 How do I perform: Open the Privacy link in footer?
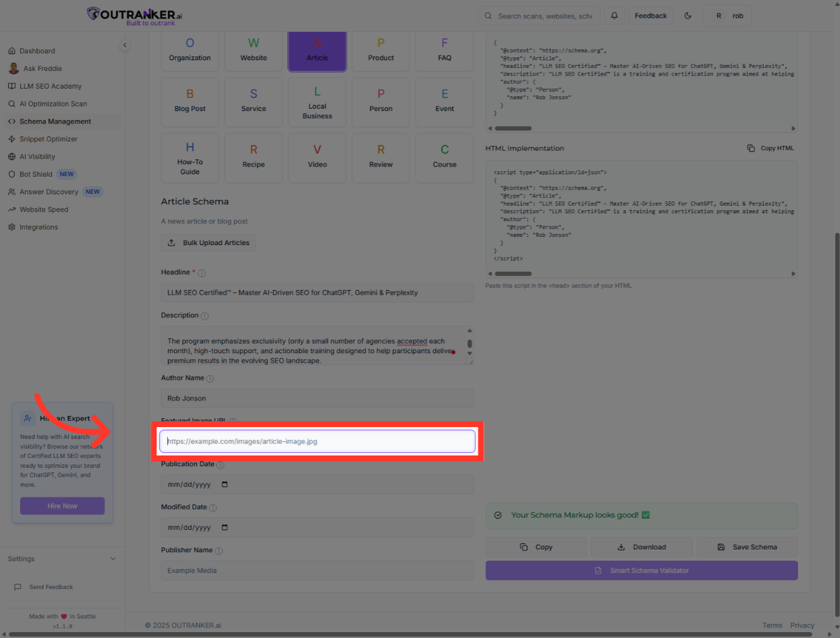tap(802, 626)
